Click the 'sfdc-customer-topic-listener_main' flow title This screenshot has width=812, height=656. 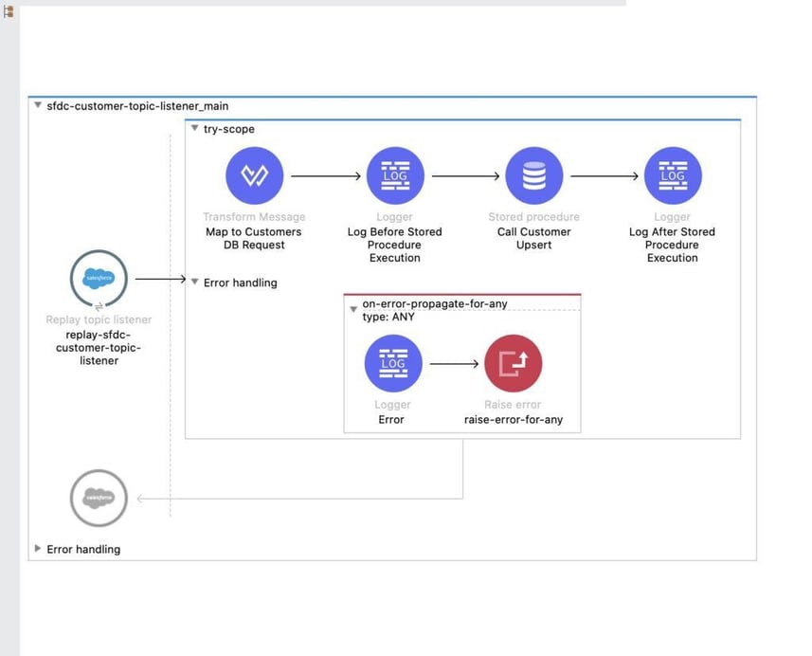tap(137, 106)
